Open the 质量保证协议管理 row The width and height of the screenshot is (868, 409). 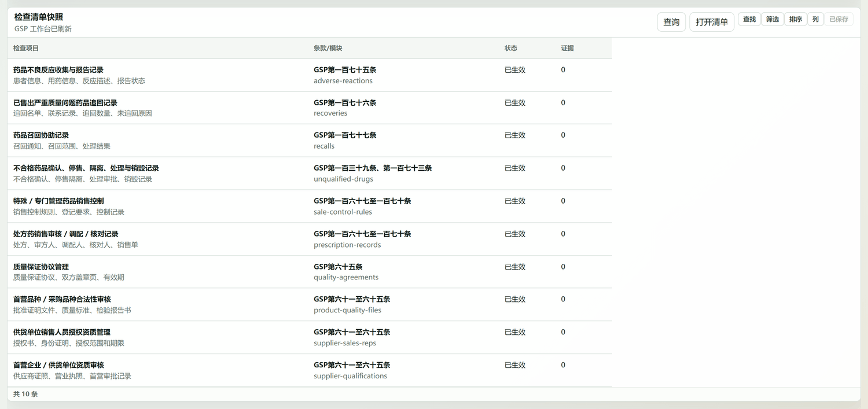(x=310, y=272)
